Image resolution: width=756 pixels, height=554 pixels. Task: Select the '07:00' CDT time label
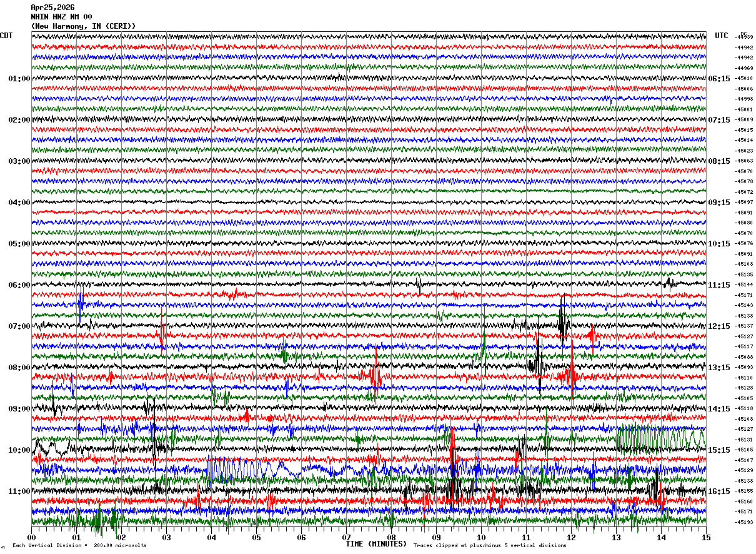click(x=19, y=326)
